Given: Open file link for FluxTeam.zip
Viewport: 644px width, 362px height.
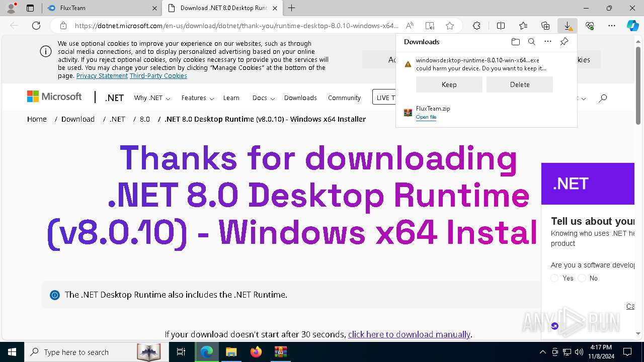Looking at the screenshot, I should 426,117.
